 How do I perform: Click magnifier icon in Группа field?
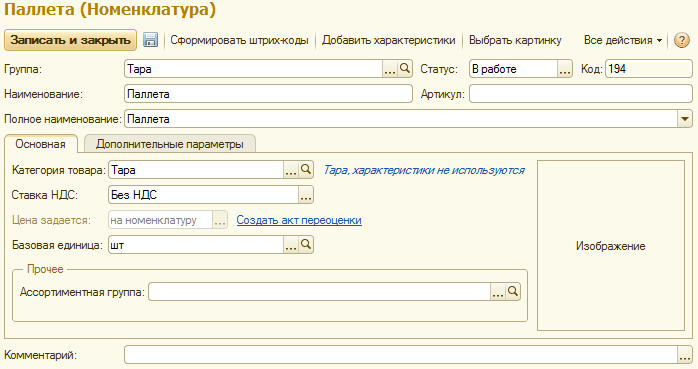[x=405, y=69]
